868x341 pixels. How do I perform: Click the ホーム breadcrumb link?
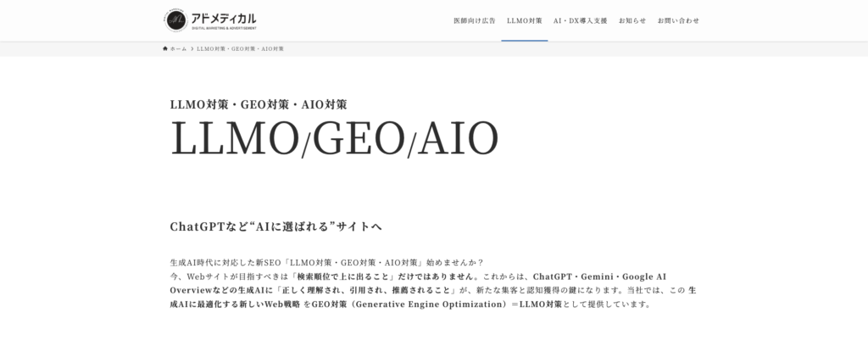tap(178, 48)
